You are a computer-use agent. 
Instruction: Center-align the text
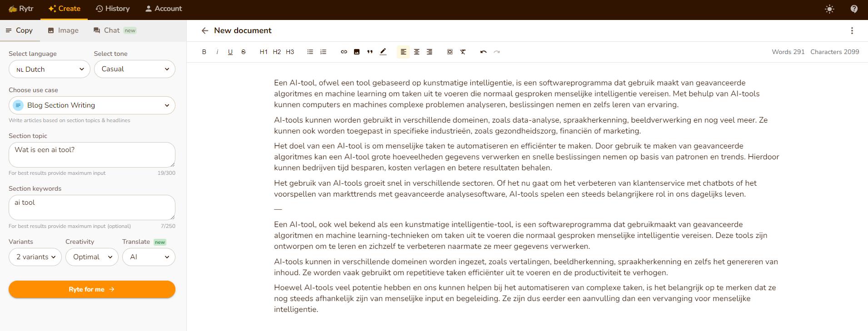416,52
